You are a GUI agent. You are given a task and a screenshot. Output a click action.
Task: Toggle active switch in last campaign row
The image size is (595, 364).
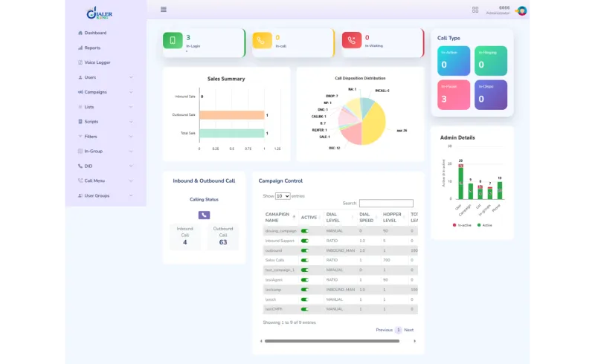click(305, 309)
